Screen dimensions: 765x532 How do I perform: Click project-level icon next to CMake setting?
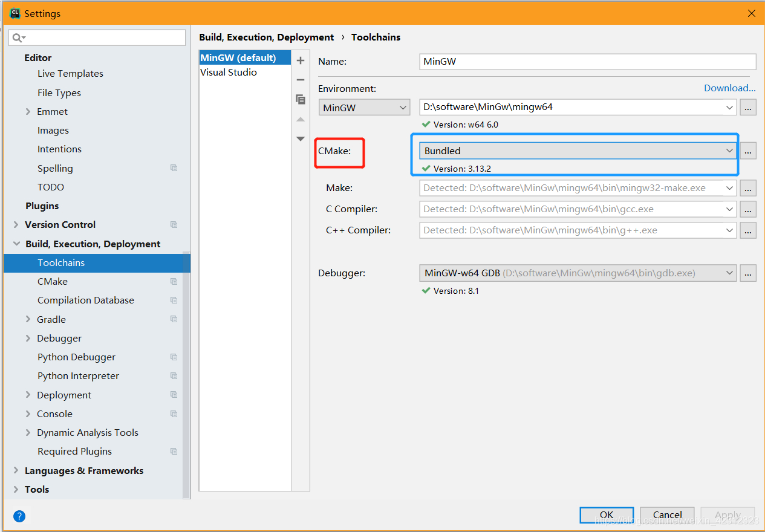pyautogui.click(x=174, y=281)
